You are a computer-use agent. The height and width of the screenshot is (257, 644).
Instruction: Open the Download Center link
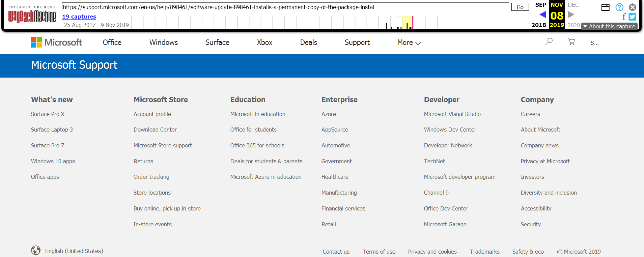pos(155,130)
